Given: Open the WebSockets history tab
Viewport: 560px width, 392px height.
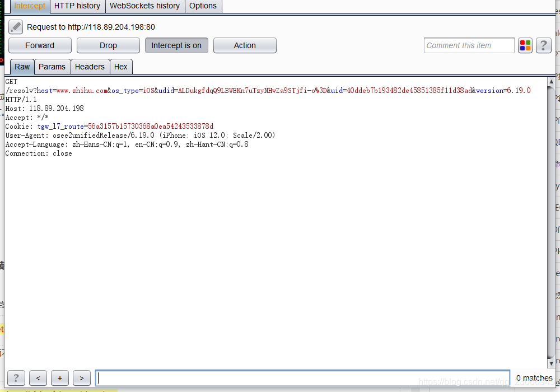Looking at the screenshot, I should [x=144, y=6].
